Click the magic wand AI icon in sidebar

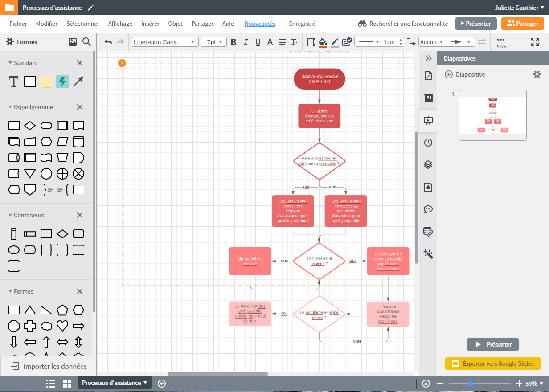428,254
